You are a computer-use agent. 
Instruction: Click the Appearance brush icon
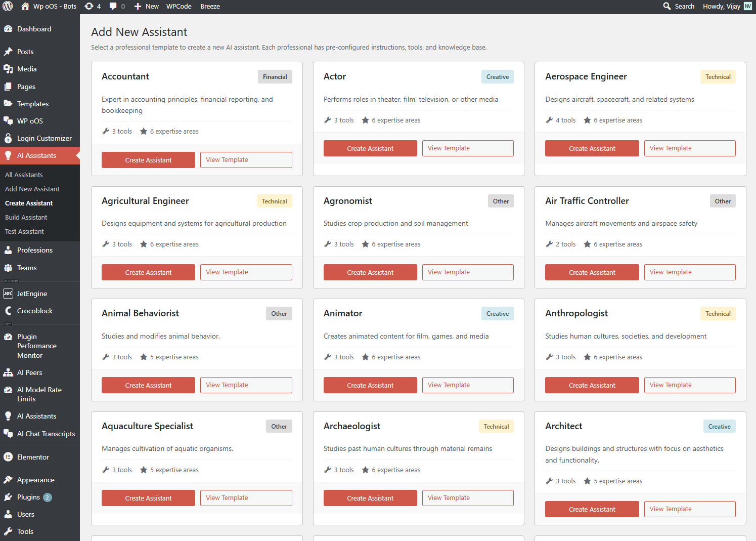(x=8, y=480)
